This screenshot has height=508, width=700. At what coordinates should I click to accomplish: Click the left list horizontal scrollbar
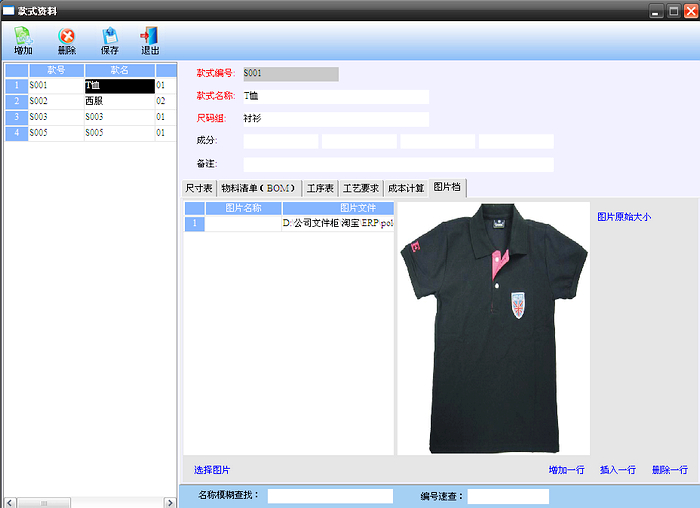tap(90, 502)
